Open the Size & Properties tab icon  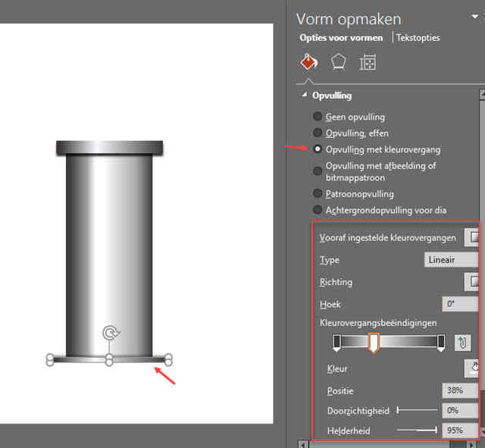click(x=368, y=62)
